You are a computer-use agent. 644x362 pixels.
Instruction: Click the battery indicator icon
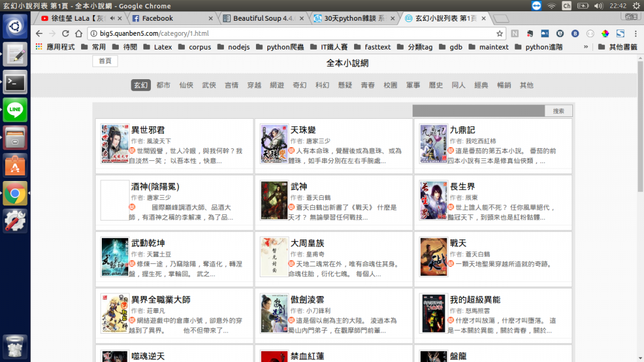[x=583, y=6]
